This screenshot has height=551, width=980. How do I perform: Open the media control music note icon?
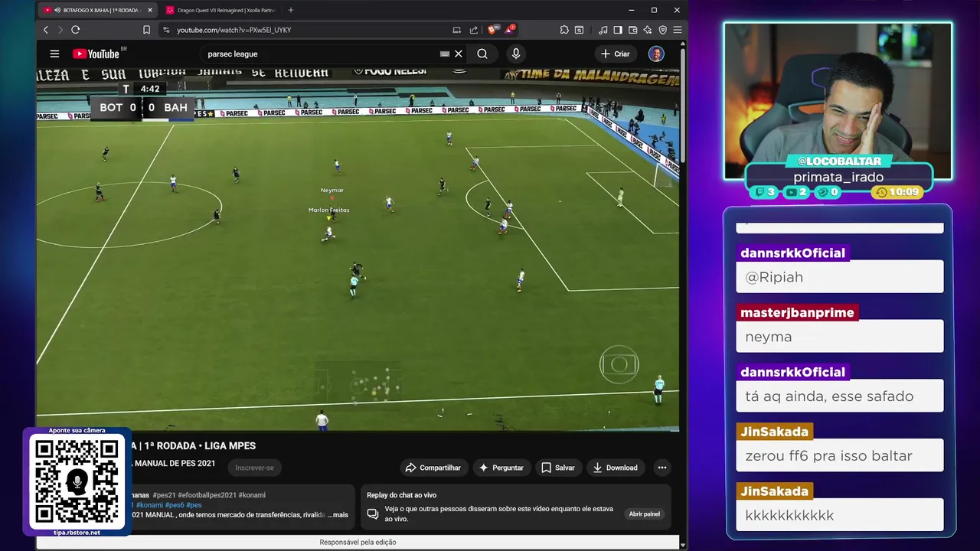[x=603, y=30]
